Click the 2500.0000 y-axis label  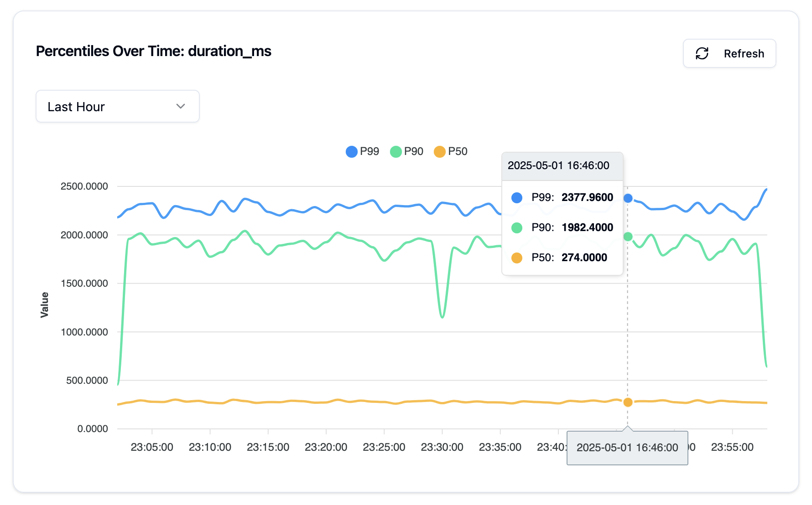pyautogui.click(x=84, y=186)
